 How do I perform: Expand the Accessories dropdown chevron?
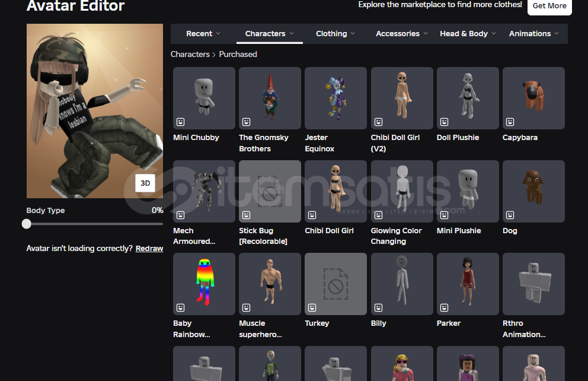(426, 33)
